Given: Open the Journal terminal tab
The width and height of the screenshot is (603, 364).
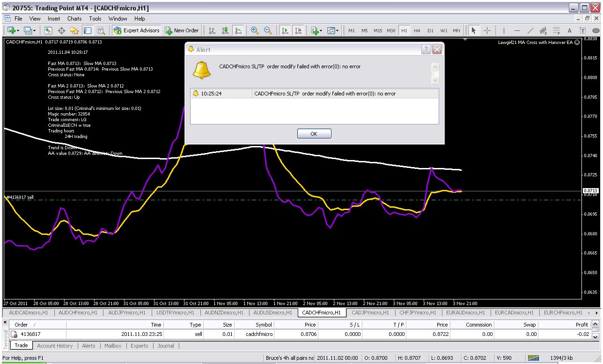Looking at the screenshot, I should coord(166,346).
